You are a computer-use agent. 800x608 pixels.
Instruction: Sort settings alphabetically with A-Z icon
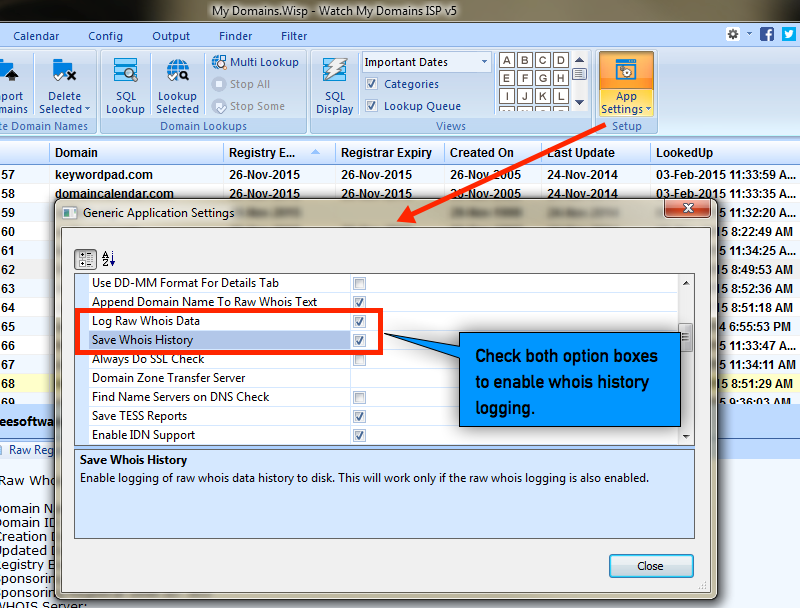coord(108,259)
